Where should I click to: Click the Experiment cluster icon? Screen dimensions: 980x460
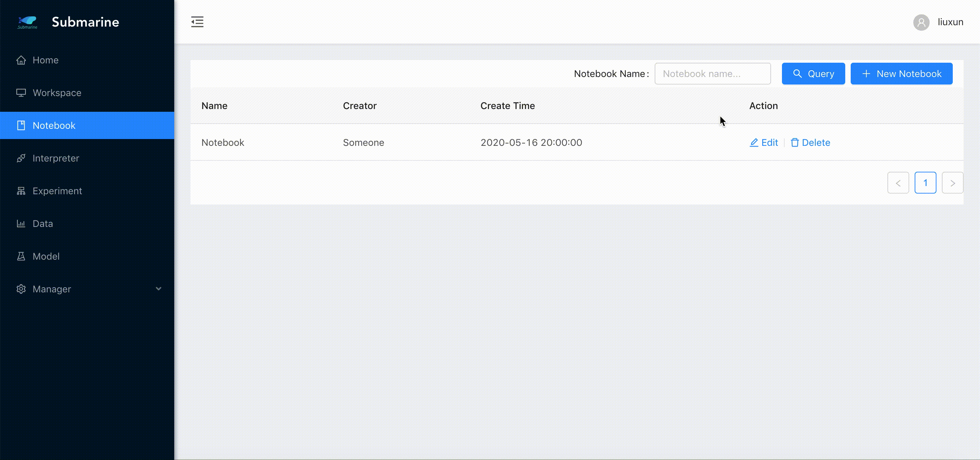(x=21, y=191)
